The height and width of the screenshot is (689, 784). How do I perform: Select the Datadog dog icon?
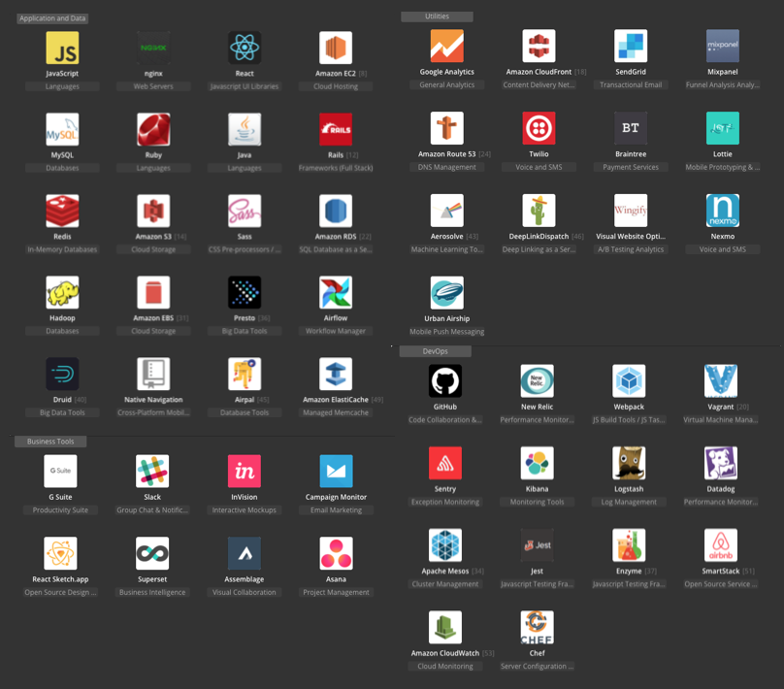coord(721,463)
